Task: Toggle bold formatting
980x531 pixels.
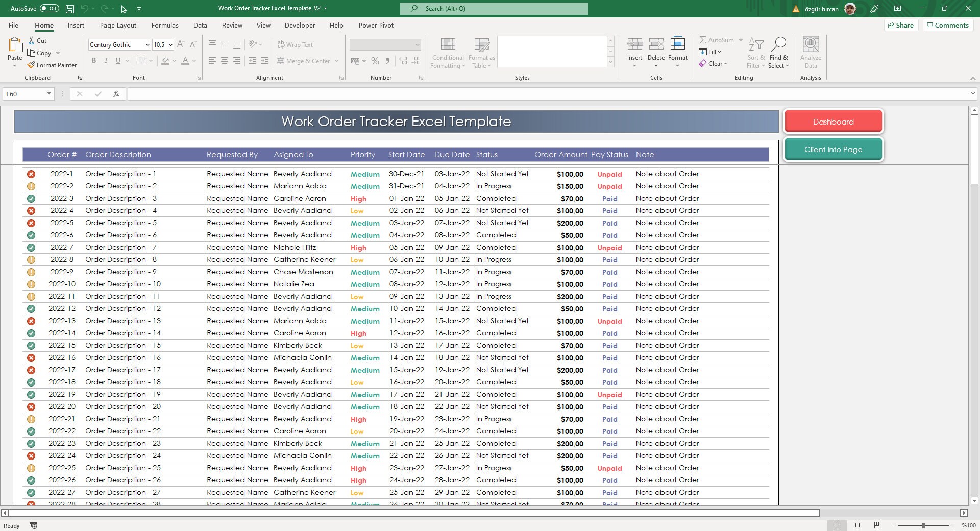Action: [93, 60]
